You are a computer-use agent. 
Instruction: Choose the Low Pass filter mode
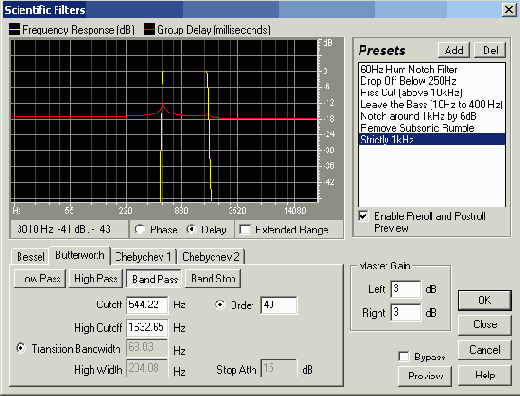[x=40, y=278]
